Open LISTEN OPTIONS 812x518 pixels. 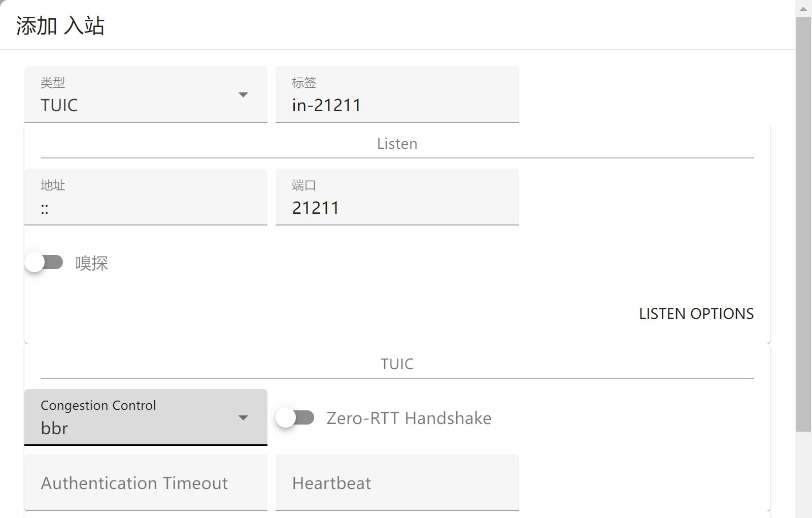coord(696,314)
